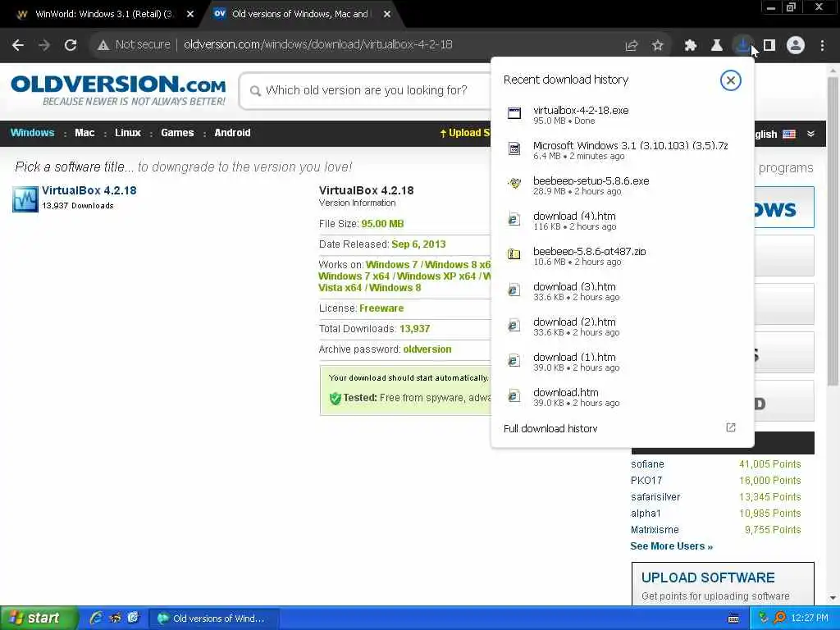Image resolution: width=840 pixels, height=630 pixels.
Task: Select the Windows nav item
Action: [x=32, y=133]
